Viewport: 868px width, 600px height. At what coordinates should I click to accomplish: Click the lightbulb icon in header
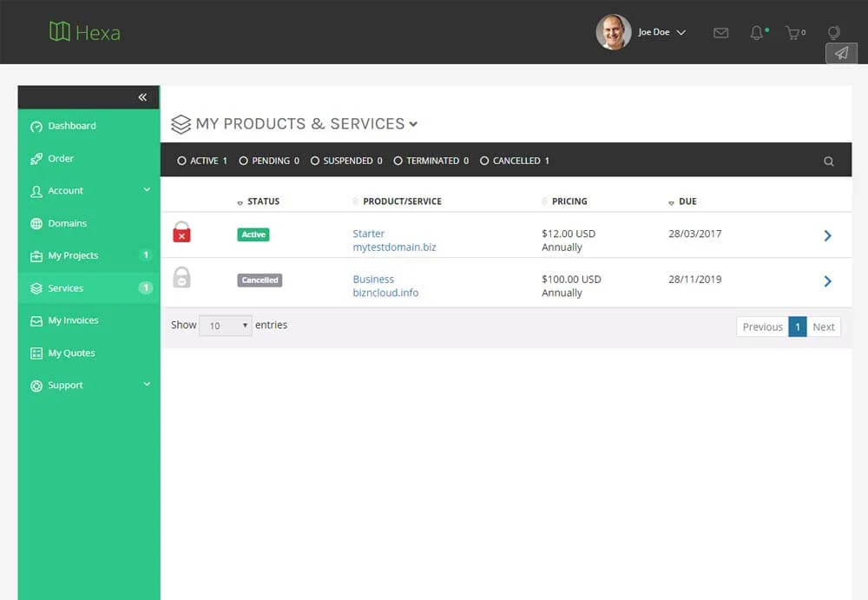(833, 33)
